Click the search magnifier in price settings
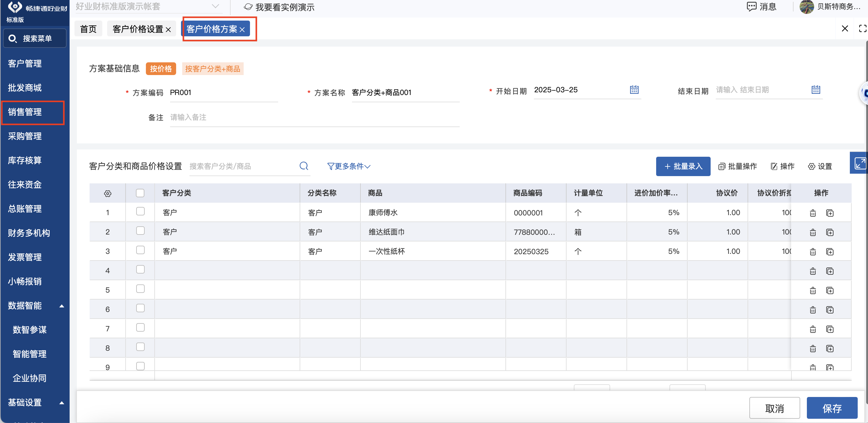Image resolution: width=868 pixels, height=423 pixels. tap(304, 166)
